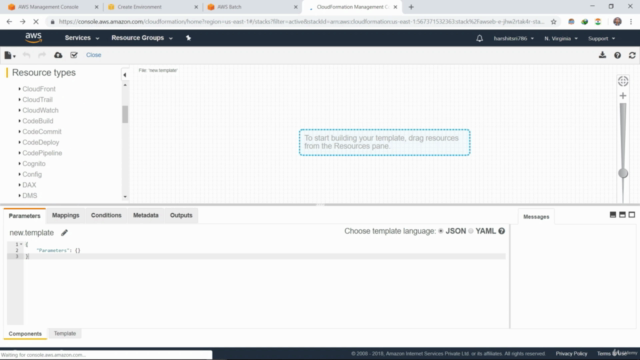Open the Privacy Policy footer link
Screen dimensions: 640x360
coord(571,353)
